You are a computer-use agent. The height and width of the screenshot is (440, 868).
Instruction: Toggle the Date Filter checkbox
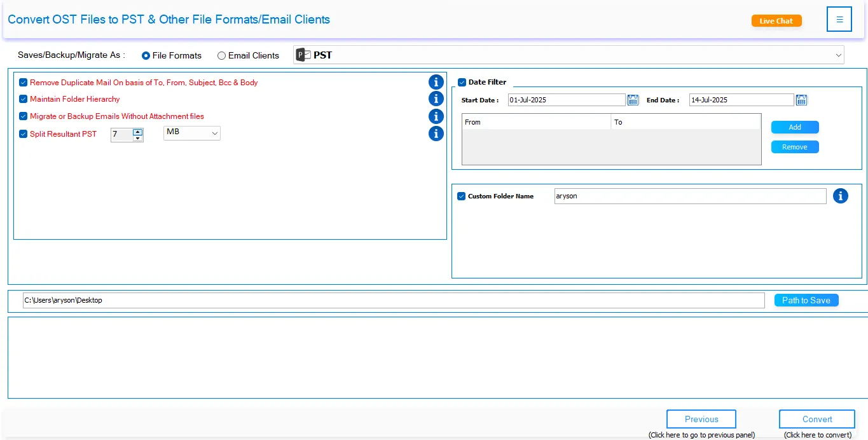462,82
